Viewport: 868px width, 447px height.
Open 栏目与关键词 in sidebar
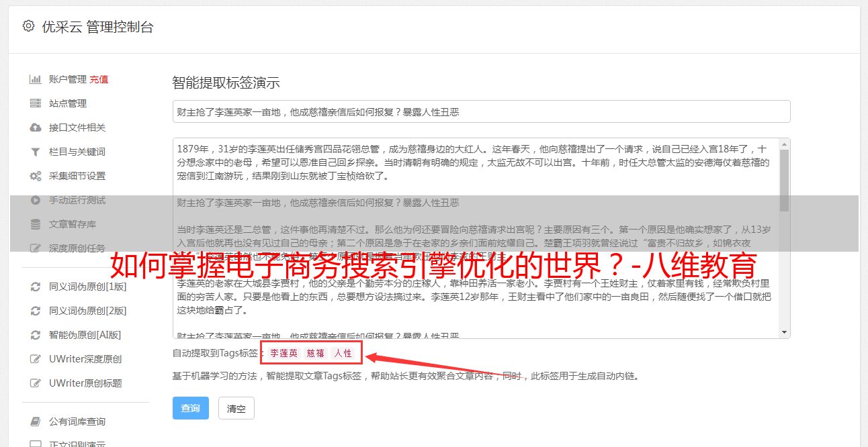(77, 152)
